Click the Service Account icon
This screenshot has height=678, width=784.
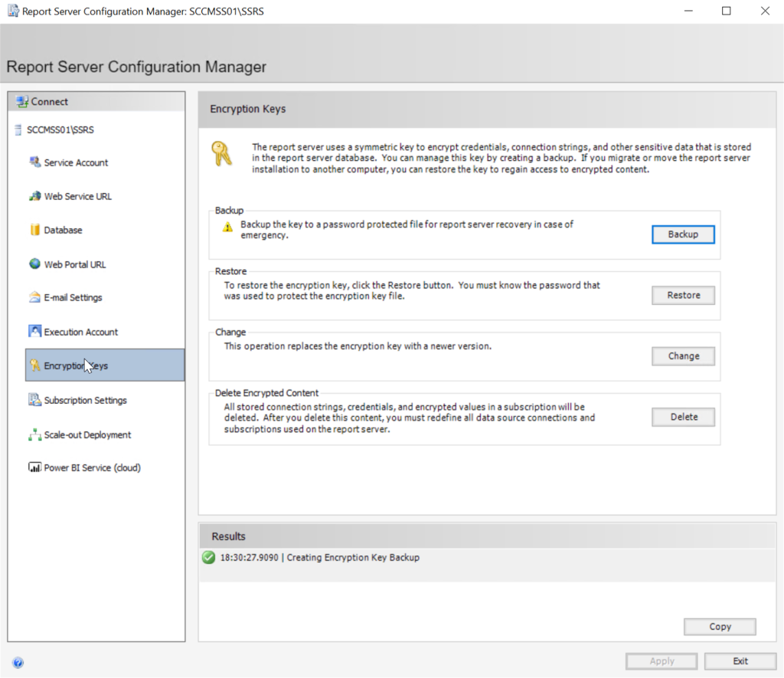34,162
